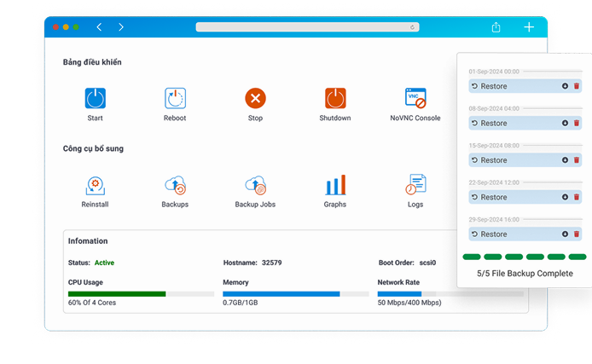The height and width of the screenshot is (364, 592).
Task: Click the Start power icon
Action: [95, 98]
